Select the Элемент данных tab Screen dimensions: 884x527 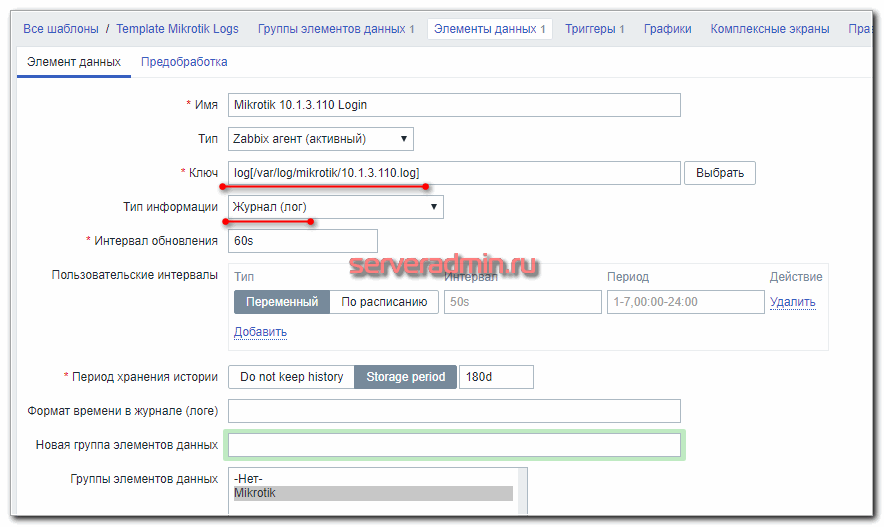point(74,62)
